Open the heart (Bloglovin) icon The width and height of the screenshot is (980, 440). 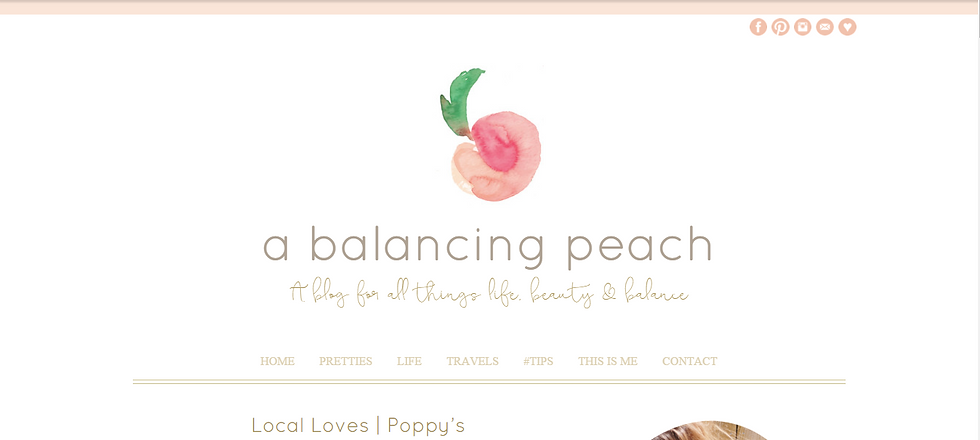coord(847,27)
